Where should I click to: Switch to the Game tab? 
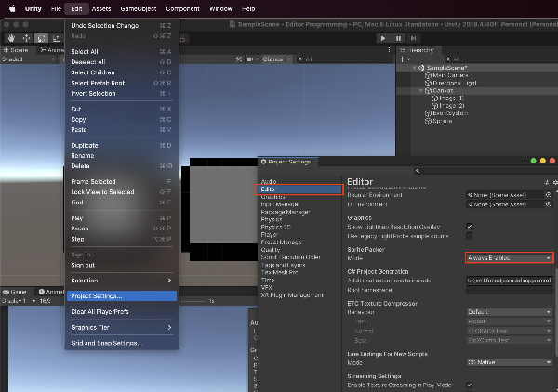(15, 292)
